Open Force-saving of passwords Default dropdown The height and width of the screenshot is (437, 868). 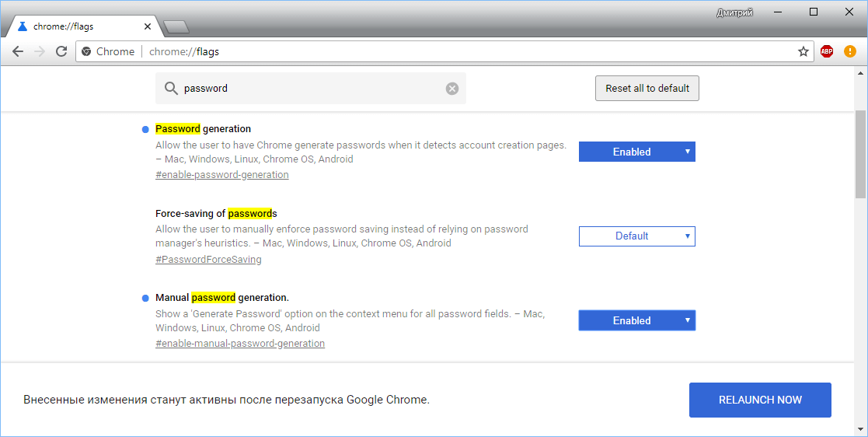(x=636, y=236)
